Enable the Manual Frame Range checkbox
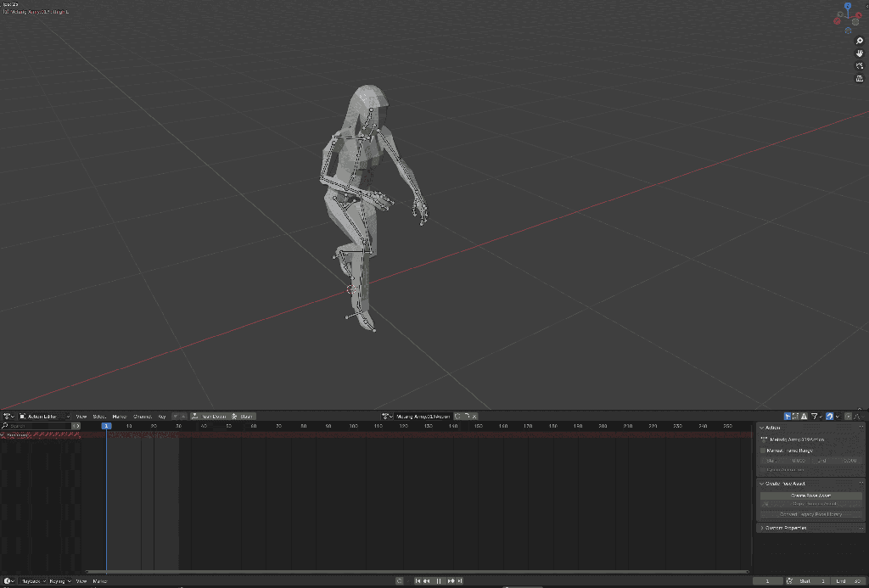Screen dimensions: 869x588 pyautogui.click(x=764, y=451)
